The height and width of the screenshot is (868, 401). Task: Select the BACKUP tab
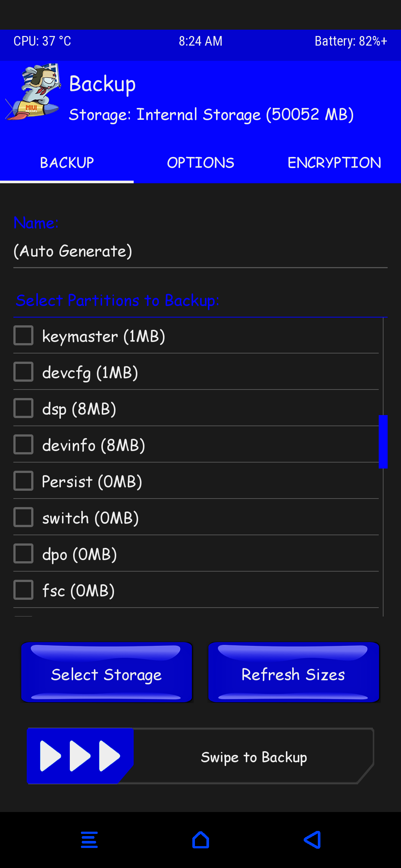[x=67, y=163]
